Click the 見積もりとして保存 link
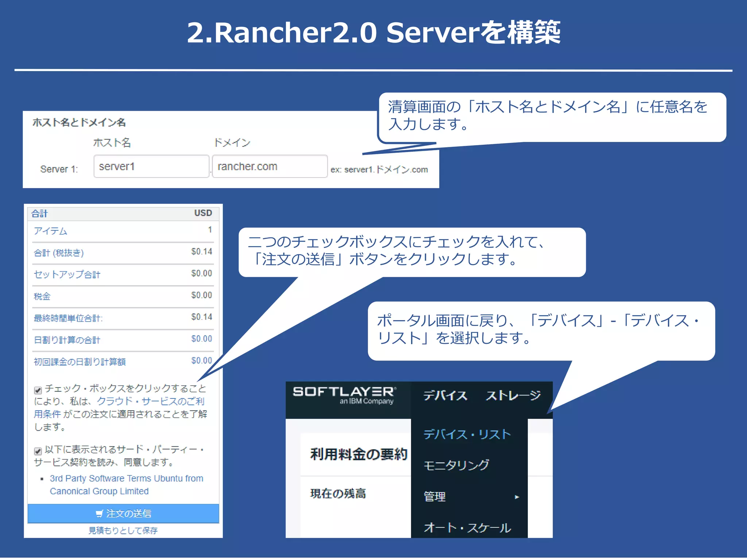Screen dimensions: 747x560 click(x=123, y=530)
